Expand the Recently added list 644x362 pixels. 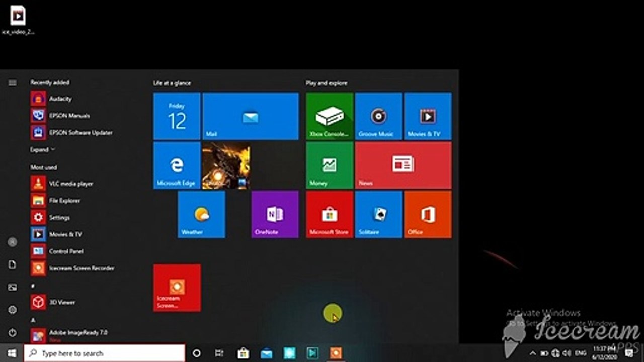(42, 150)
